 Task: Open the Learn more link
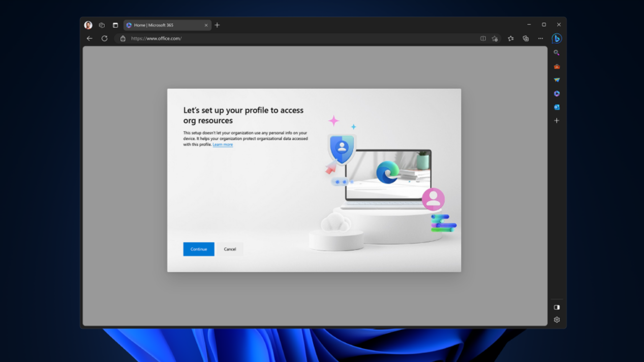223,144
